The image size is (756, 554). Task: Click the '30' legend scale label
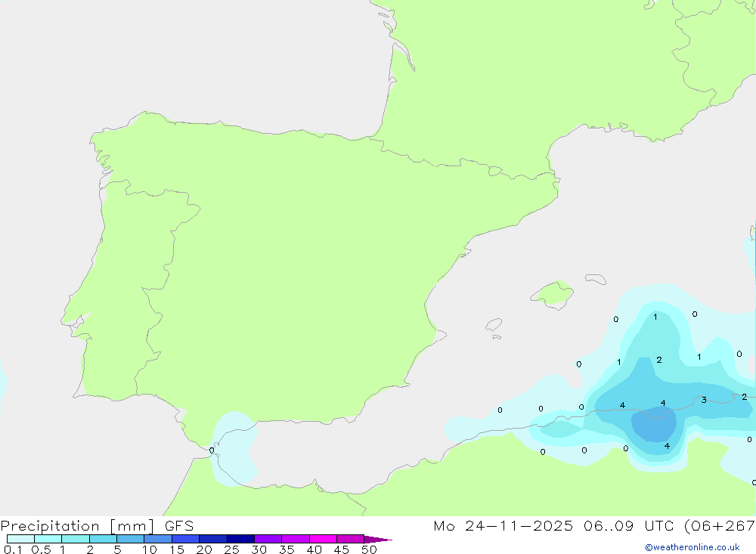pyautogui.click(x=259, y=549)
